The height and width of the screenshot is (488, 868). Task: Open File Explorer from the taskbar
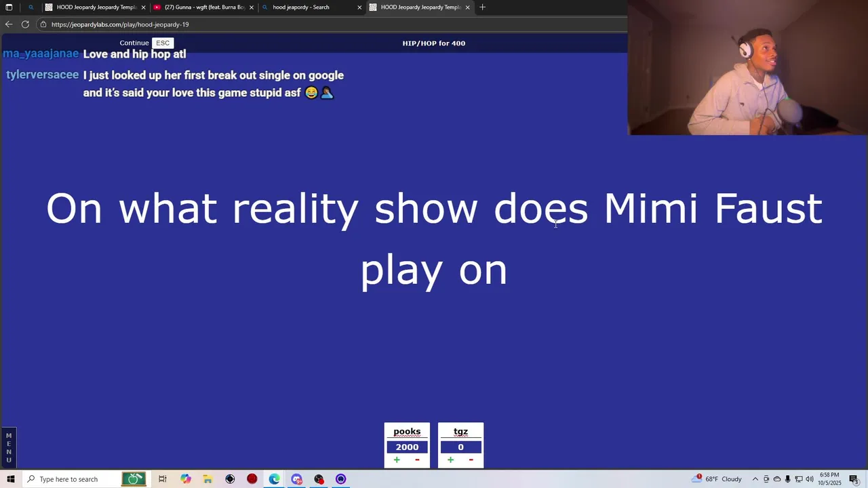tap(208, 479)
